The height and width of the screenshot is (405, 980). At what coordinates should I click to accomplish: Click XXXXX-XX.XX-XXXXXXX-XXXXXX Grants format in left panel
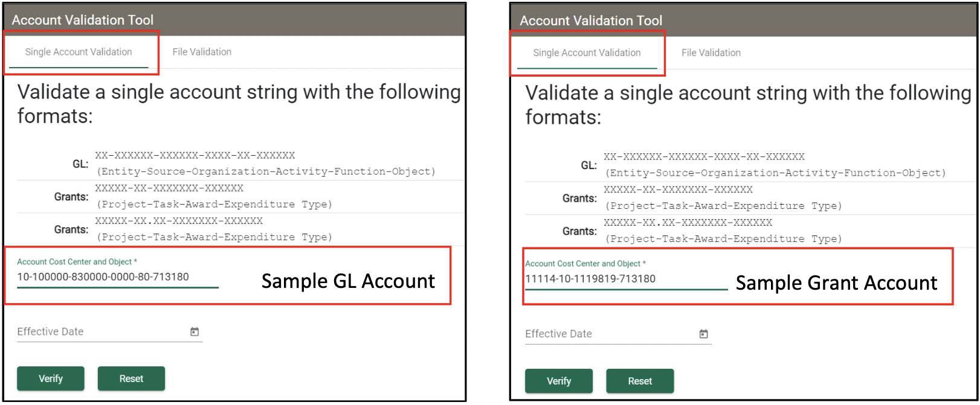tap(179, 220)
